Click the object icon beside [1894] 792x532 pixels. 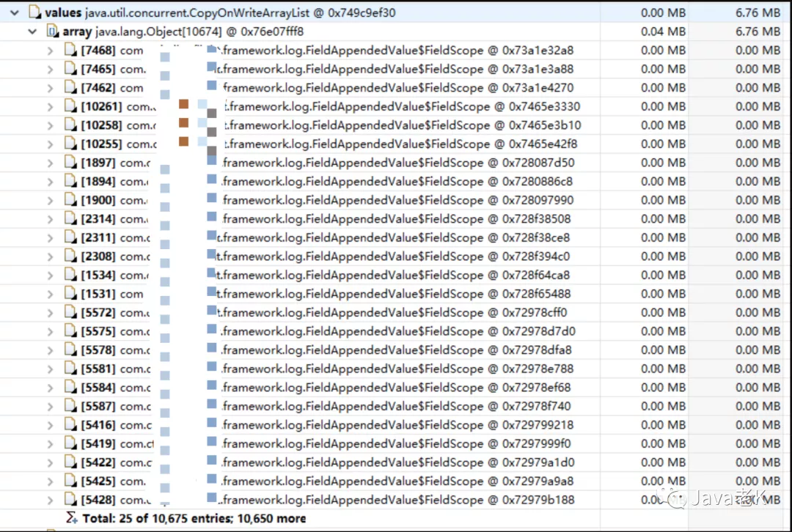click(x=70, y=181)
